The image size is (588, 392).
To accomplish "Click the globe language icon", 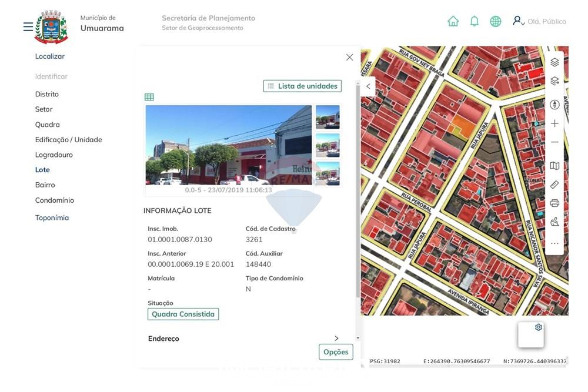I will click(496, 21).
